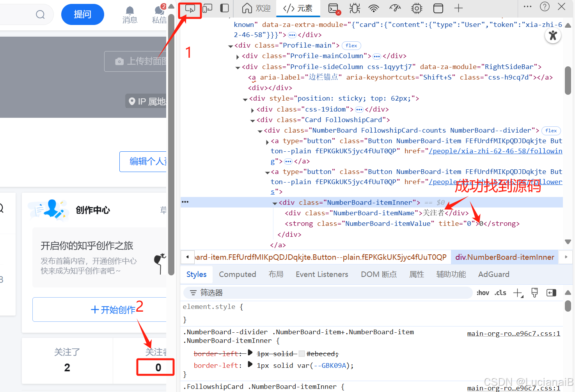Toggle the DevTools sidebar panel icon
Image resolution: width=575 pixels, height=392 pixels.
pos(224,8)
